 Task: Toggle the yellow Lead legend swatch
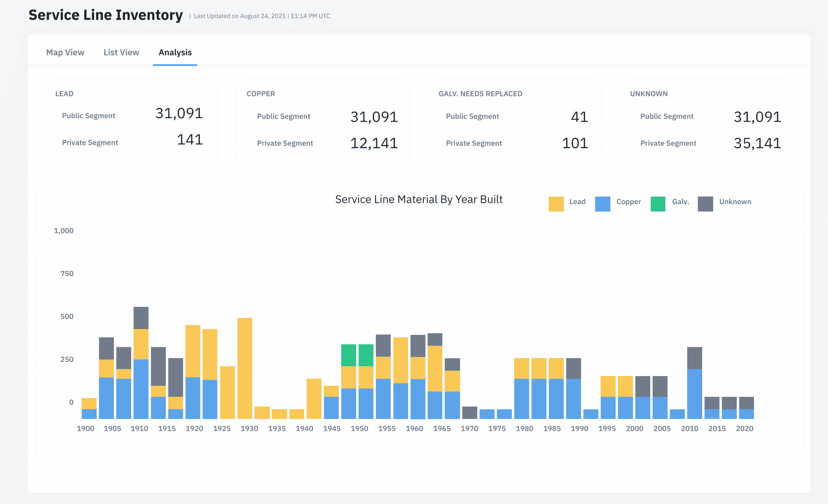[x=556, y=204]
